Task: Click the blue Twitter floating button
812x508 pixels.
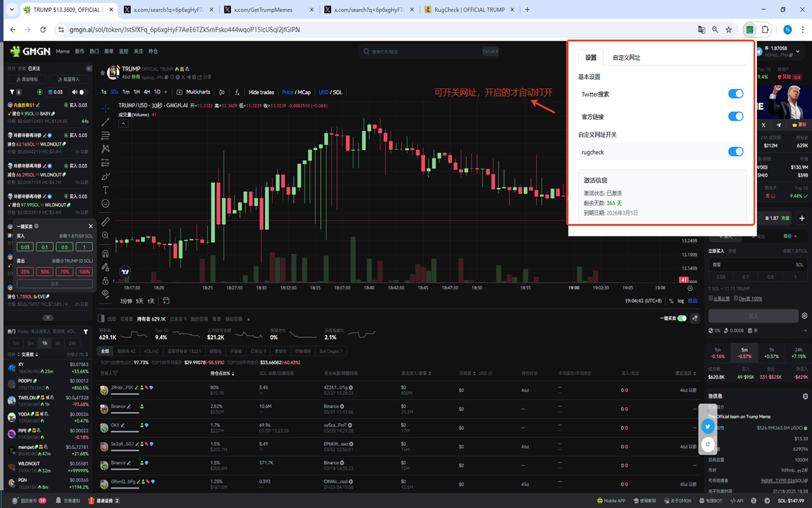Action: 708,427
